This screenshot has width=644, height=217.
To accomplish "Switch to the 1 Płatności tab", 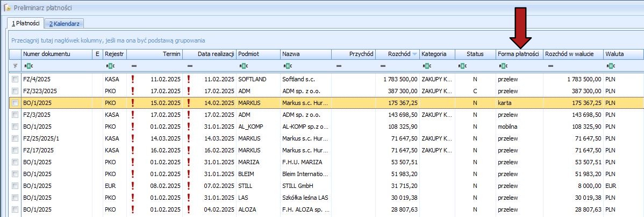I will pyautogui.click(x=26, y=24).
